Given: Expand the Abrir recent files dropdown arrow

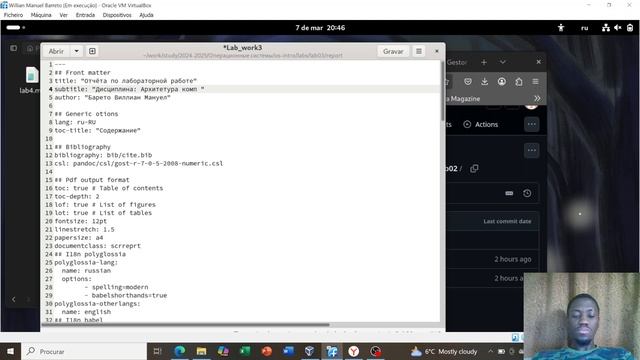Looking at the screenshot, I should point(76,51).
